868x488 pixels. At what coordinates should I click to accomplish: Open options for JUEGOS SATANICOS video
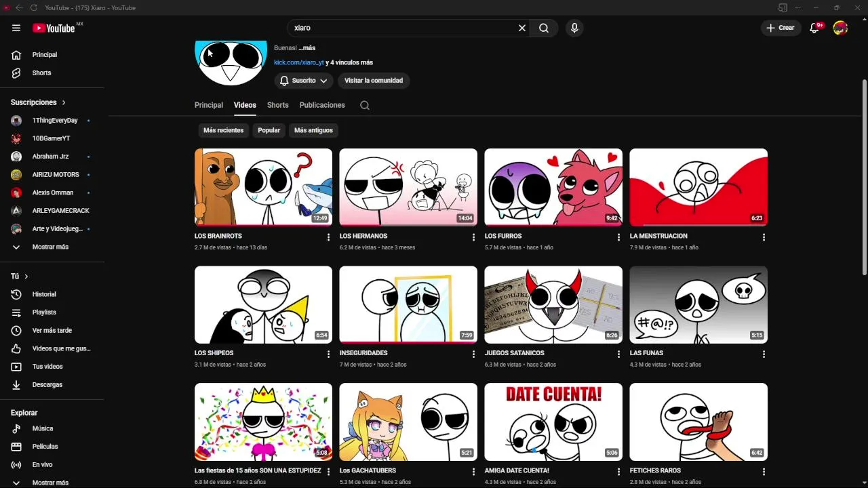[x=618, y=354]
